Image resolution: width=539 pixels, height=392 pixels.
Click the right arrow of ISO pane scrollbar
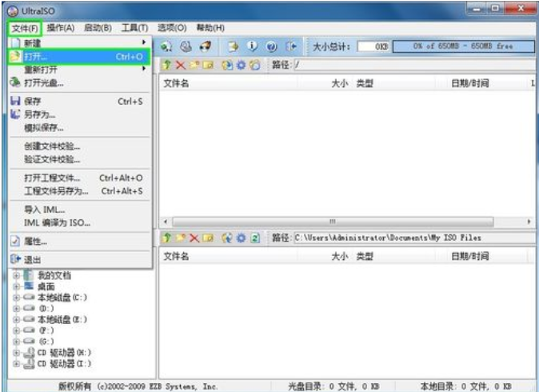point(529,222)
